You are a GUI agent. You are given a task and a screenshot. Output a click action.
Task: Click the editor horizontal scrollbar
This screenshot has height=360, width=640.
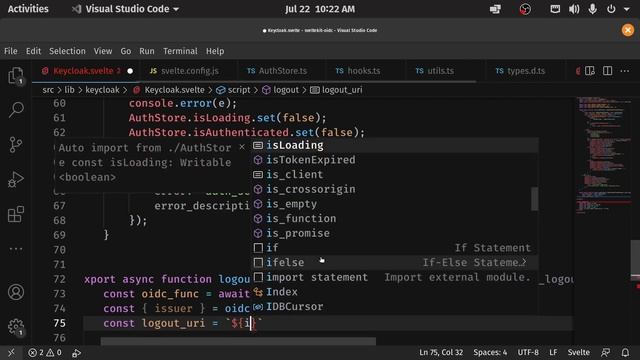tap(238, 341)
